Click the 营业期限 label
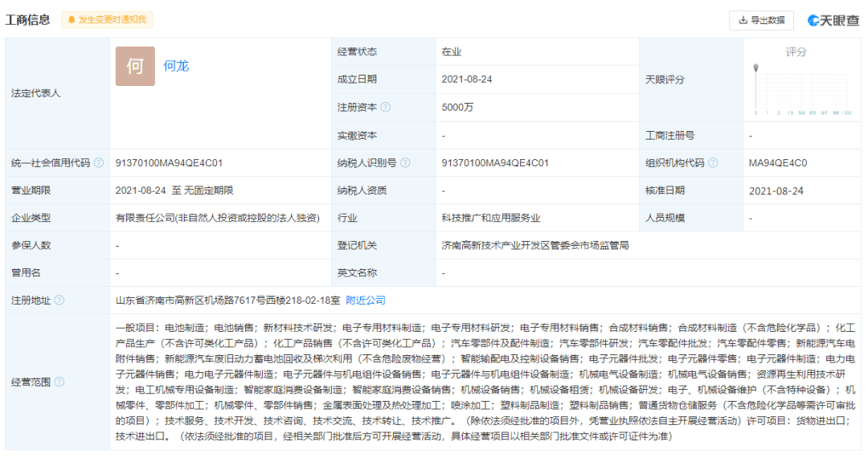The height and width of the screenshot is (458, 868). pos(31,190)
